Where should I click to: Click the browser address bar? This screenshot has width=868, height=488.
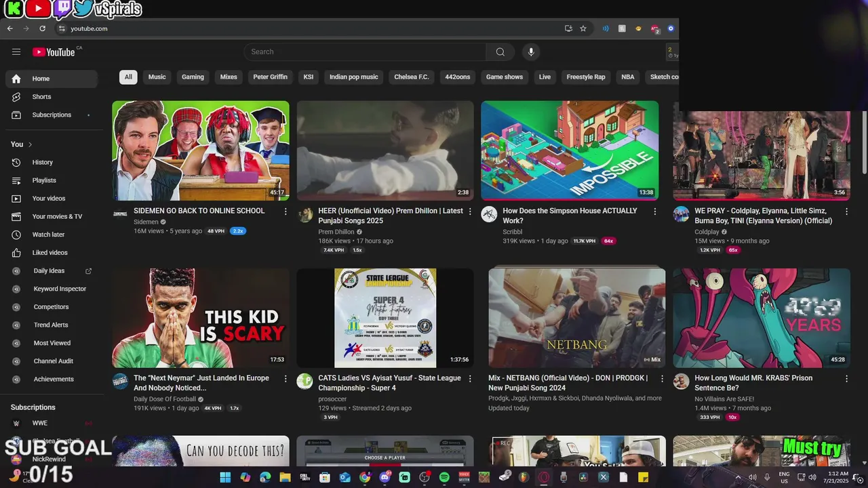(x=312, y=28)
